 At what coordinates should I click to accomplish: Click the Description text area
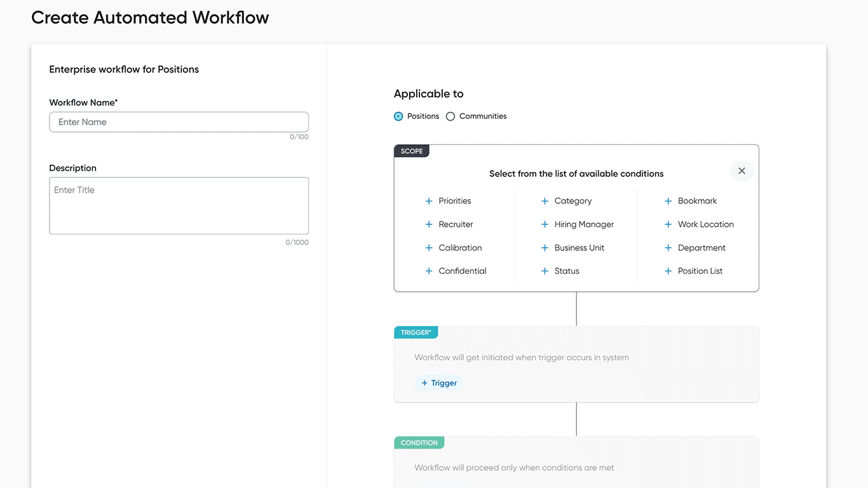pyautogui.click(x=179, y=205)
